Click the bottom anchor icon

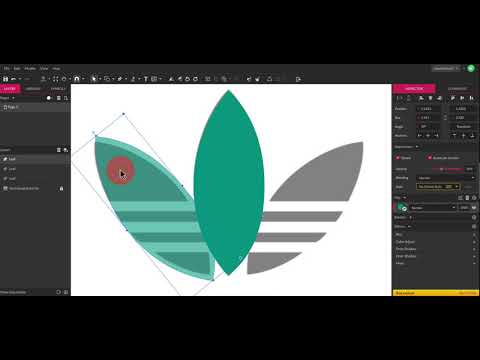(472, 136)
